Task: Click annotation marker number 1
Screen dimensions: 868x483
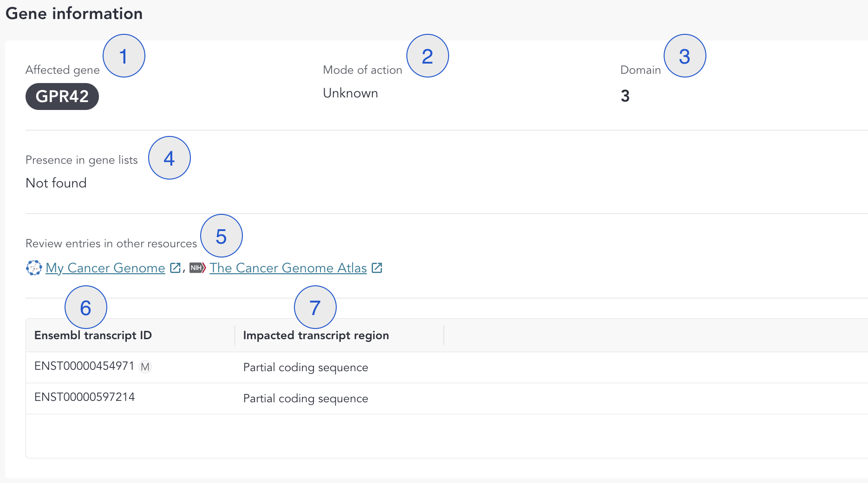Action: click(x=124, y=56)
